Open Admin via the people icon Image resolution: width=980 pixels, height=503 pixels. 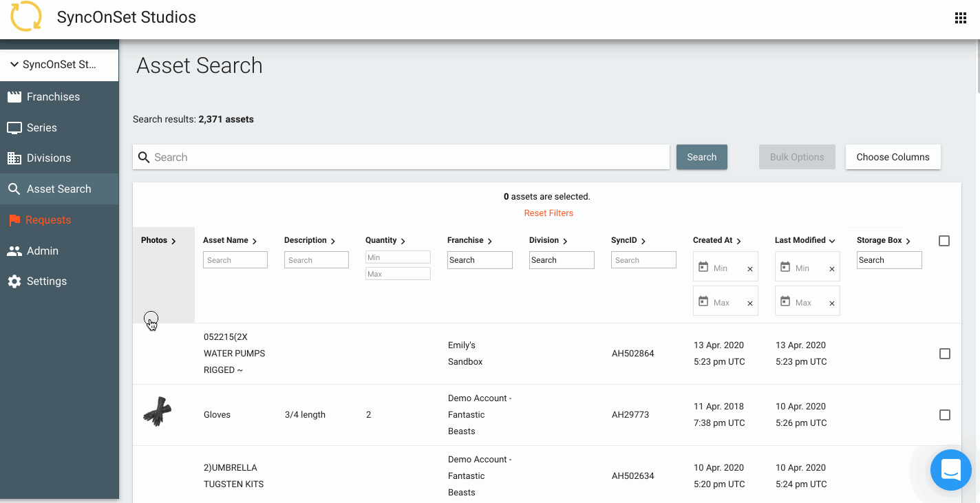tap(15, 250)
